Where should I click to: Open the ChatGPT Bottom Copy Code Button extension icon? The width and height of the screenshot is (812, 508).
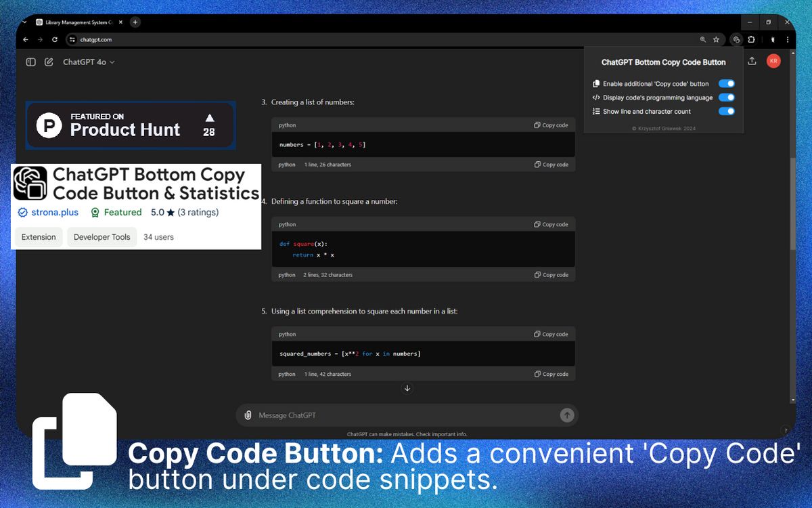[x=736, y=39]
